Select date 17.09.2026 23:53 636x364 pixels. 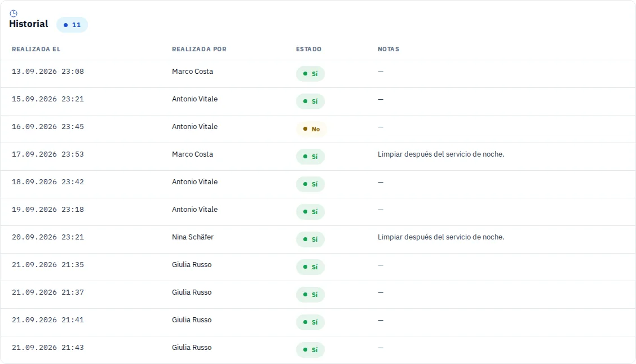pos(48,154)
